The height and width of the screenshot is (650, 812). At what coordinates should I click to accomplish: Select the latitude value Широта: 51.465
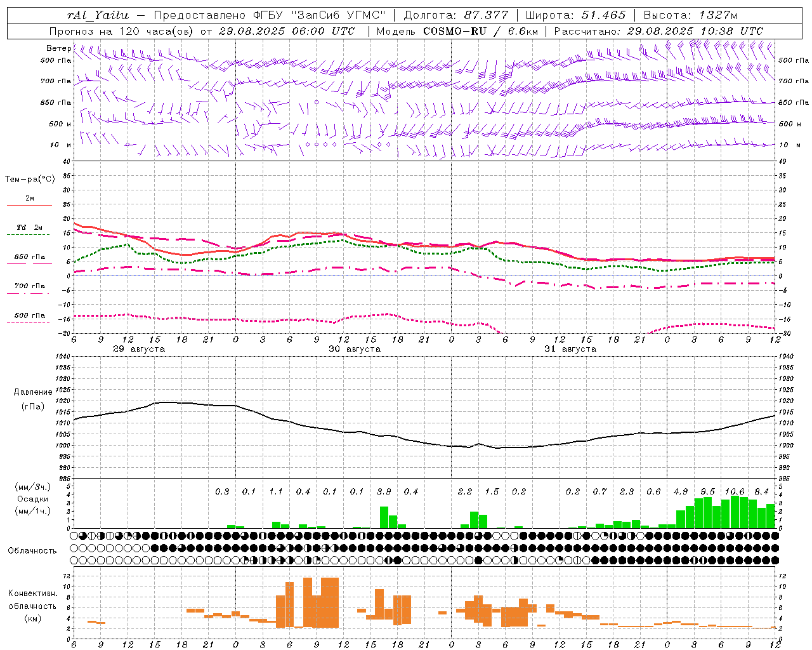[575, 15]
